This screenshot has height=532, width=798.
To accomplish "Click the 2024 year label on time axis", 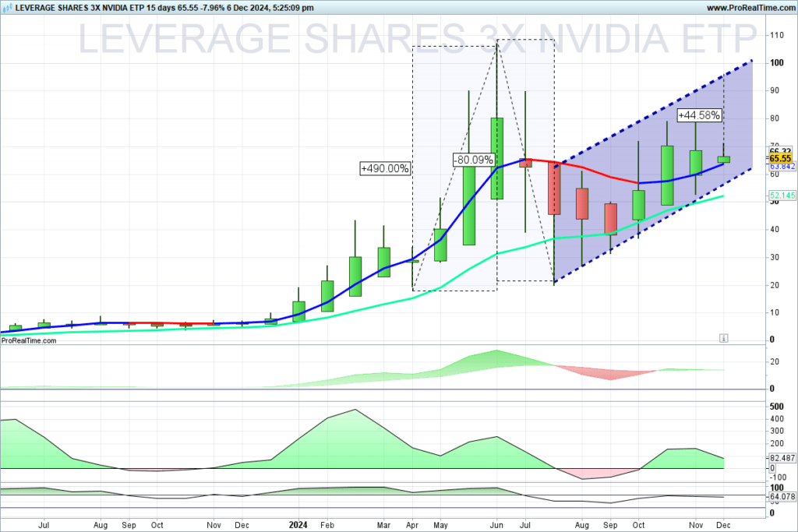I will tap(298, 525).
